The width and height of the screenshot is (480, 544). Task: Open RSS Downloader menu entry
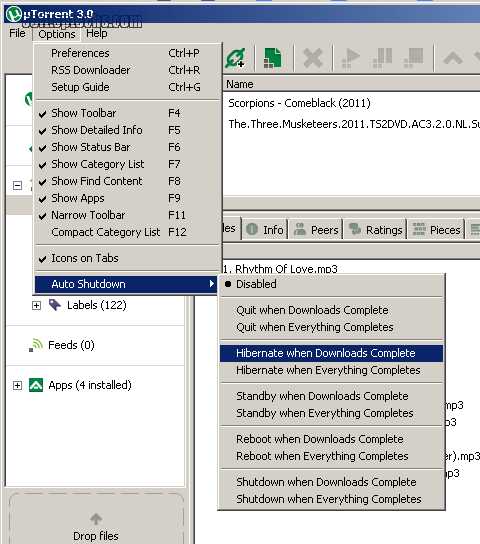point(128,70)
